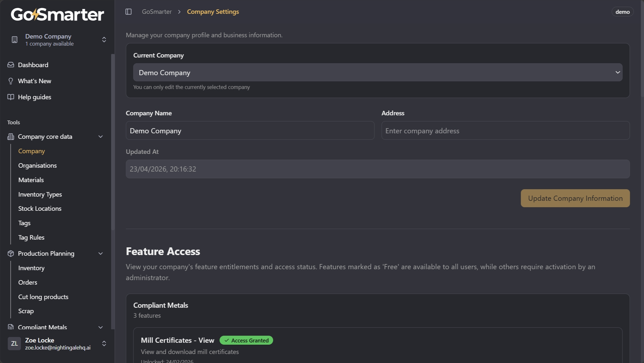
Task: Click 'View and download mill certificates' text
Action: pyautogui.click(x=190, y=352)
